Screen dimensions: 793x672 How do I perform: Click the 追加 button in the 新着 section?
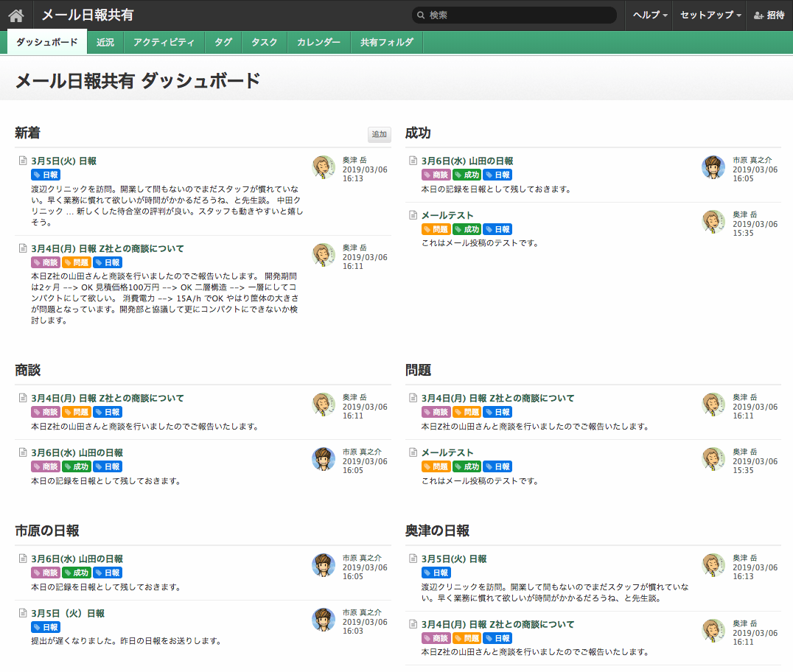pyautogui.click(x=379, y=135)
